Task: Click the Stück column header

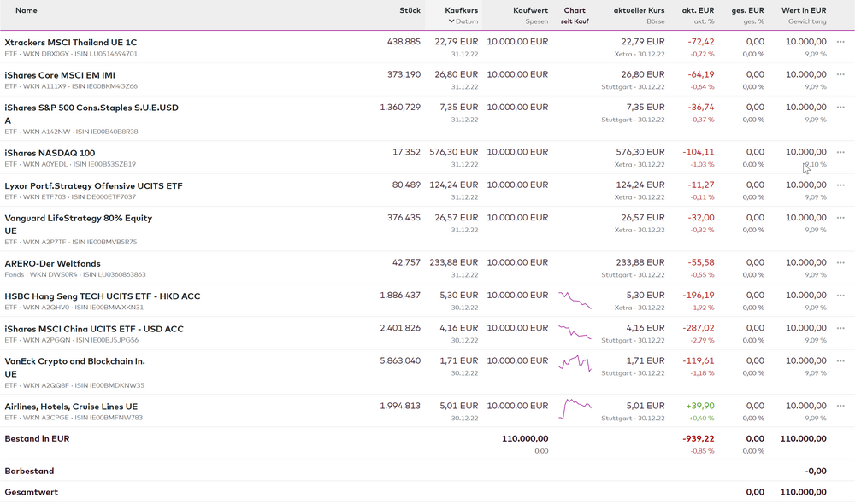Action: click(410, 10)
